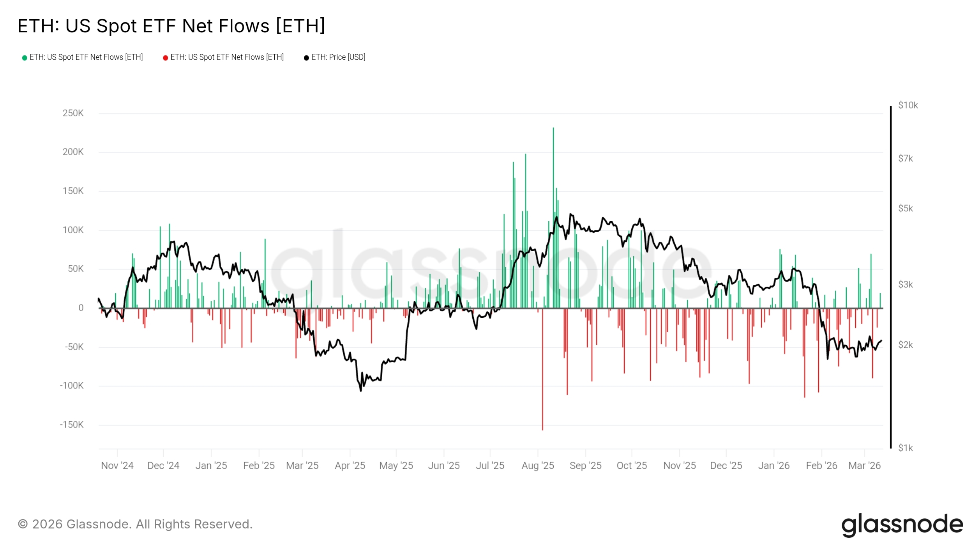980x546 pixels.
Task: Click the 250K y-axis label
Action: click(73, 113)
